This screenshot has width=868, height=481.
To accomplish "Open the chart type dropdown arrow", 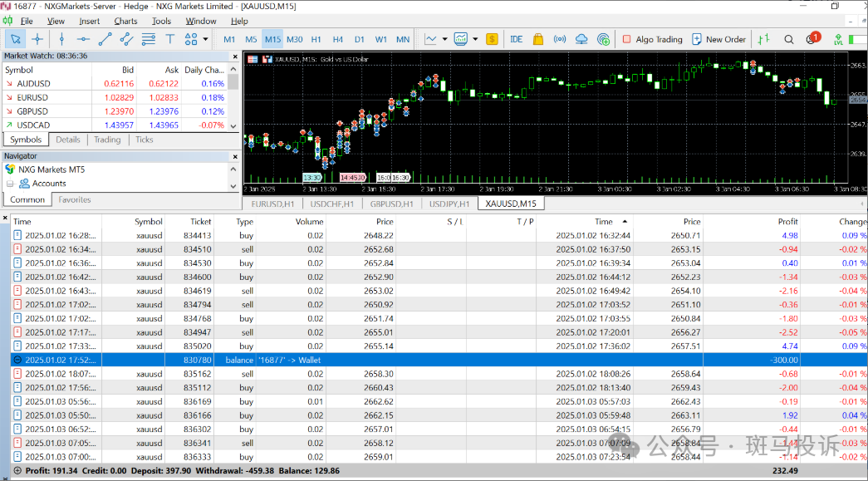I will pyautogui.click(x=444, y=39).
